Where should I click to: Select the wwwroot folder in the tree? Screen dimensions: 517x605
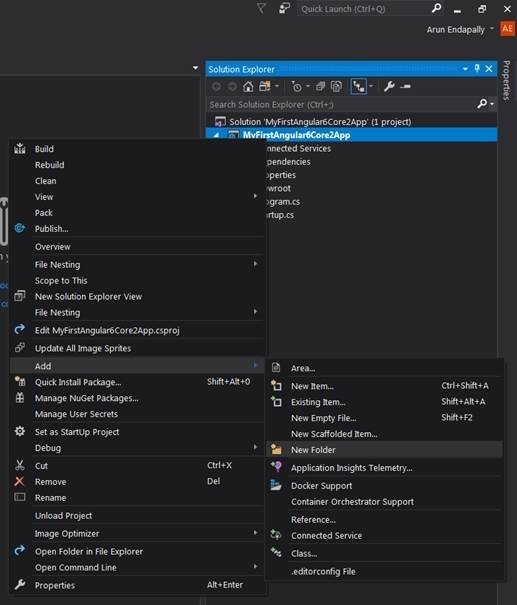click(279, 188)
